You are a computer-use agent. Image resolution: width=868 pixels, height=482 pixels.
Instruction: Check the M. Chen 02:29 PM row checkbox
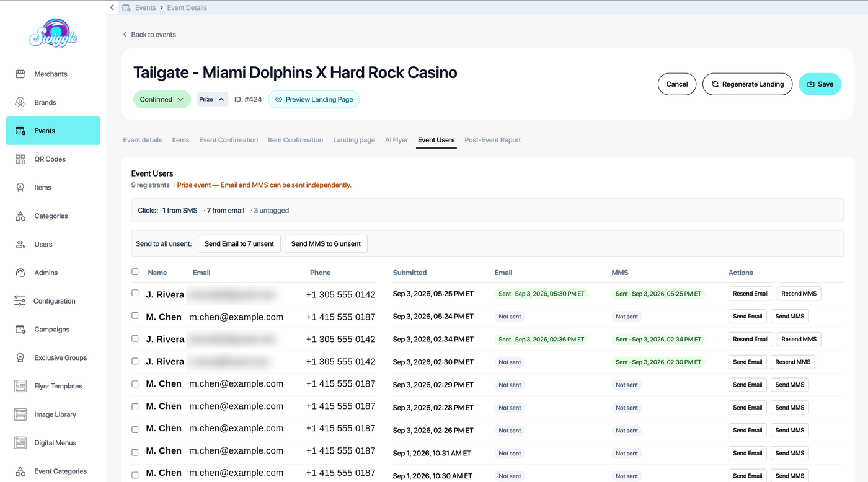(135, 384)
